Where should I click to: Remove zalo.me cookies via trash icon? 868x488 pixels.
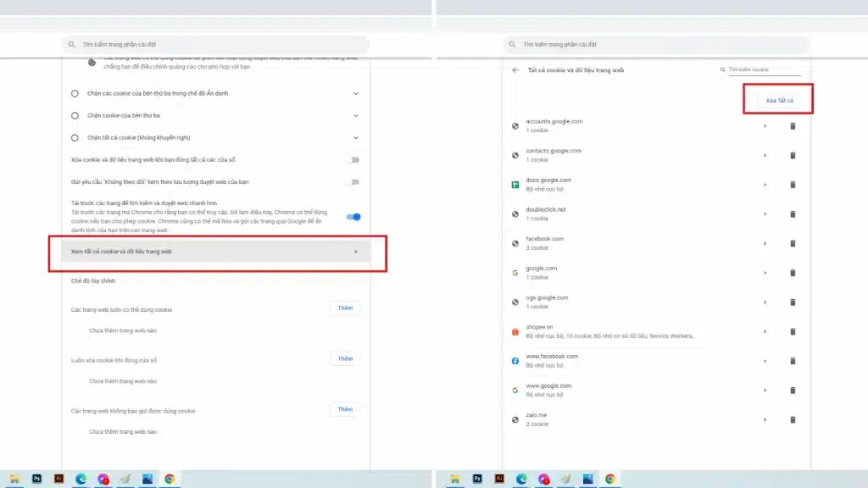(793, 419)
